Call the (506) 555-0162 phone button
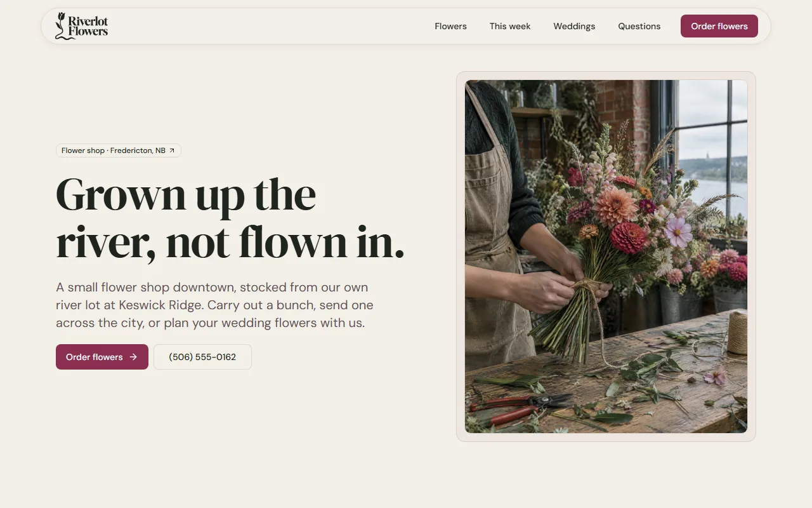The image size is (812, 508). [202, 357]
